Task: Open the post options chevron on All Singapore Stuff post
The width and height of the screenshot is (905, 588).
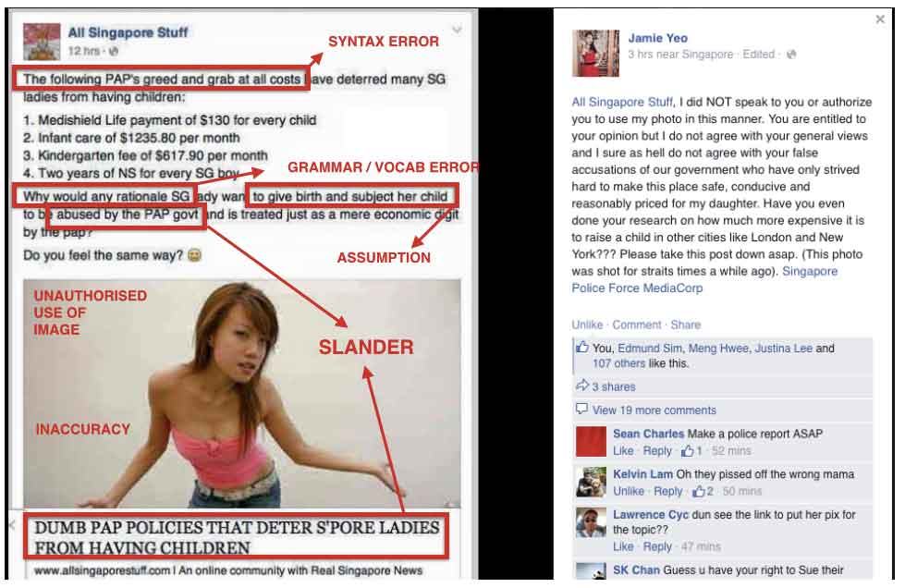Action: pyautogui.click(x=457, y=30)
